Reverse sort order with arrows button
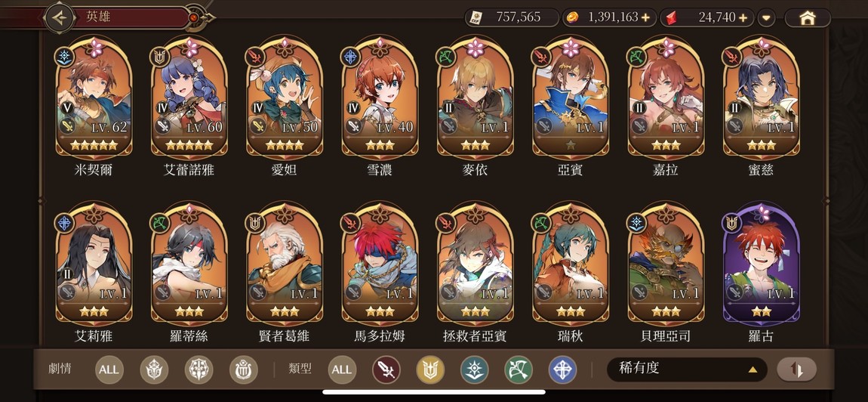 tap(796, 370)
